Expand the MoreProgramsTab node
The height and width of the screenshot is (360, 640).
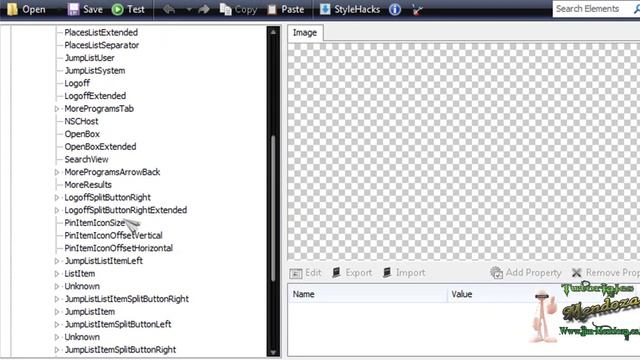pos(57,109)
